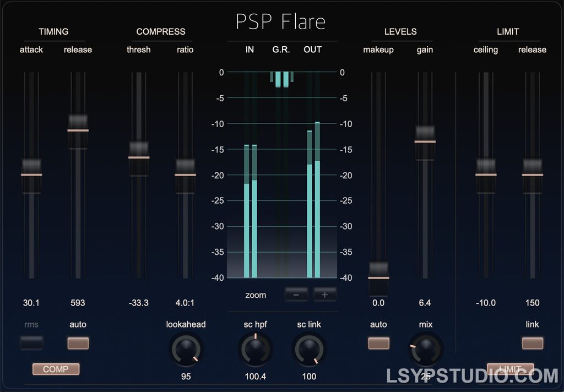Toggle the rms button

click(31, 343)
